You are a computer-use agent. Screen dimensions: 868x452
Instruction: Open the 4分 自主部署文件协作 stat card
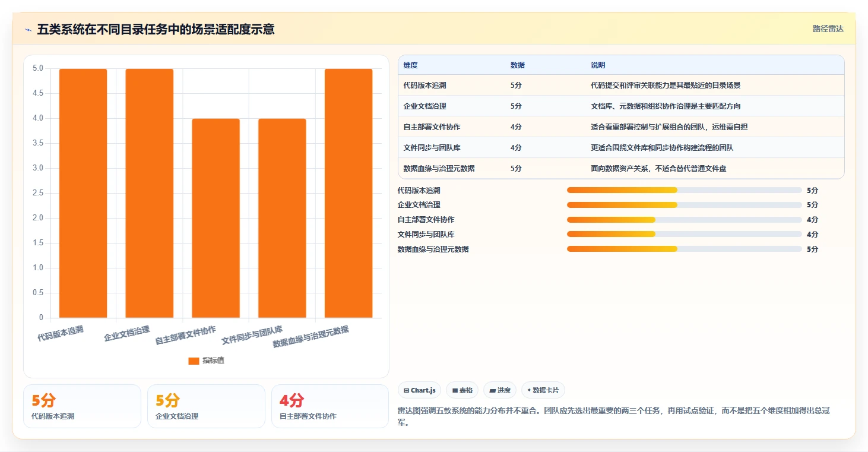point(330,406)
